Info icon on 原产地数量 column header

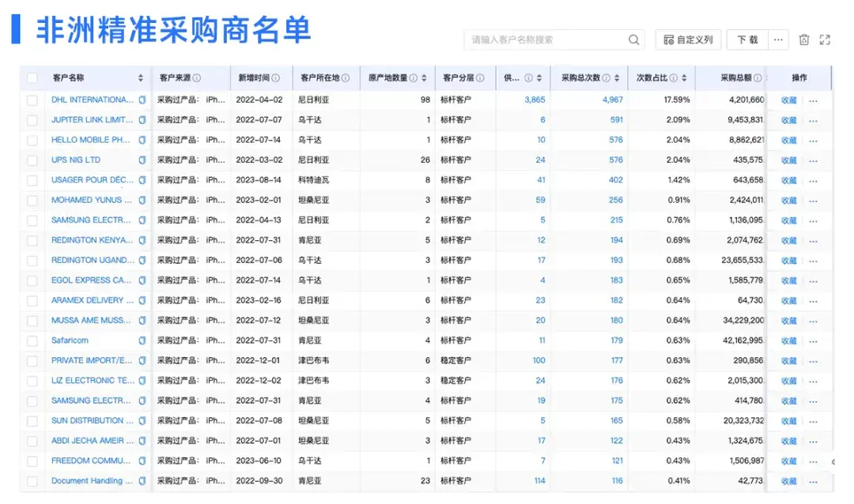coord(414,78)
